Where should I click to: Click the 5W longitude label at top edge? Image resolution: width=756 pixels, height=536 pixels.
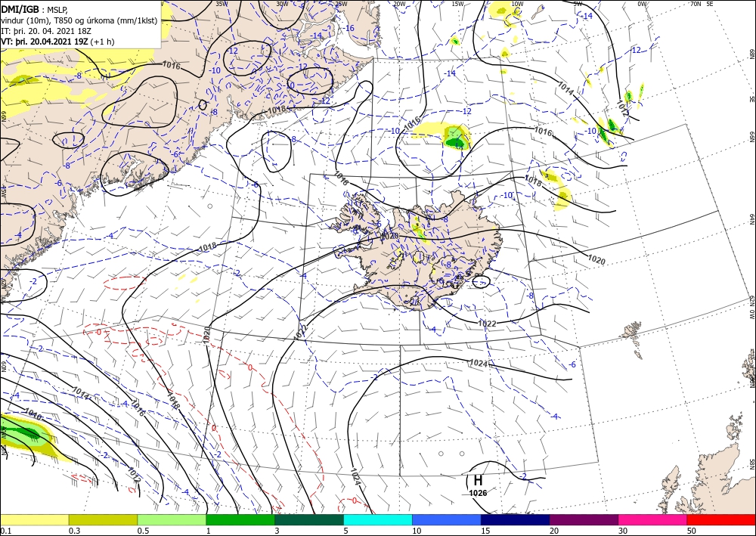click(578, 4)
